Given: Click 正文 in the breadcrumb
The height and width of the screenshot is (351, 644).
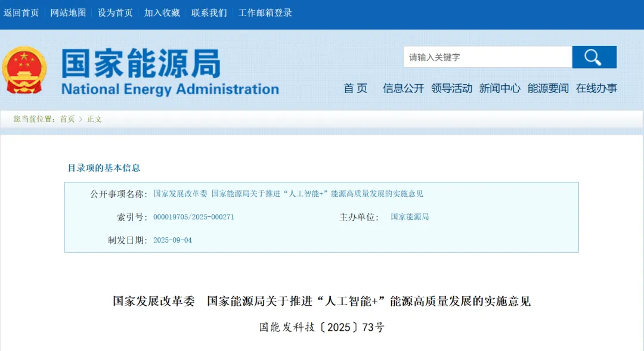Looking at the screenshot, I should pos(94,119).
